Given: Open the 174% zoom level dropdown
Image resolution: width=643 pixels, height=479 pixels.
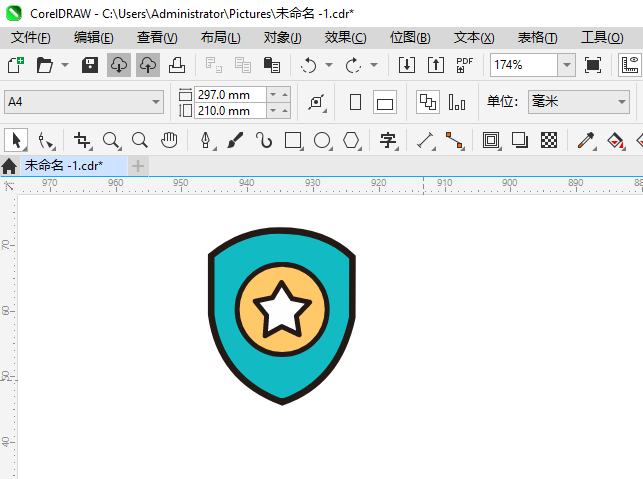Looking at the screenshot, I should (x=567, y=65).
